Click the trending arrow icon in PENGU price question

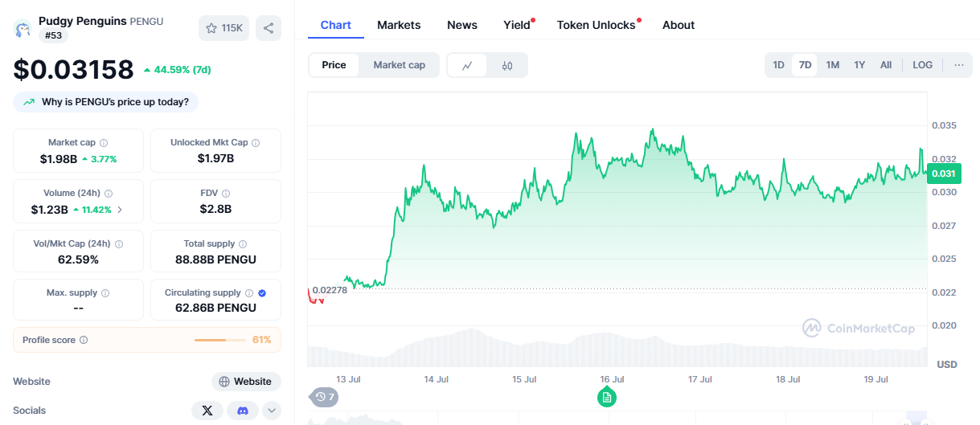coord(29,102)
